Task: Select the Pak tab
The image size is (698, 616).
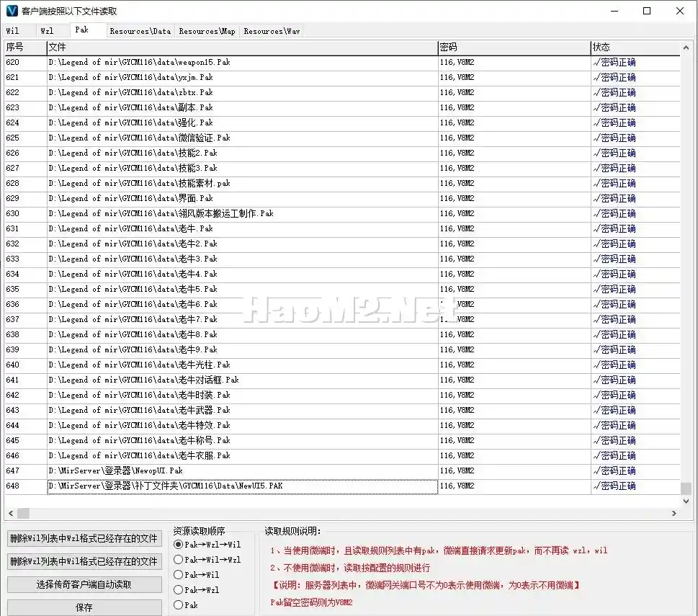Action: tap(88, 30)
